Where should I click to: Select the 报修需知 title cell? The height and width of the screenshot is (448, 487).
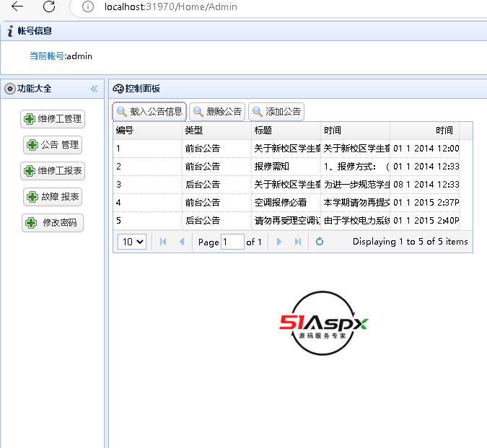286,167
